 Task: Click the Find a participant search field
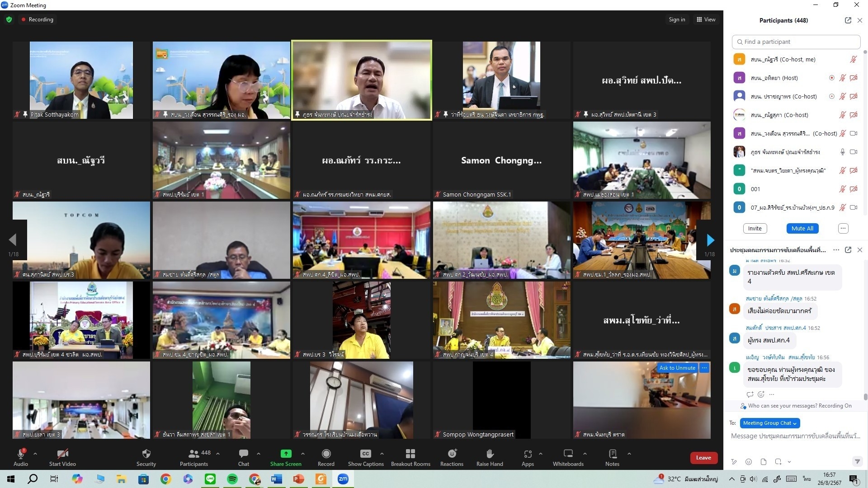pos(796,42)
